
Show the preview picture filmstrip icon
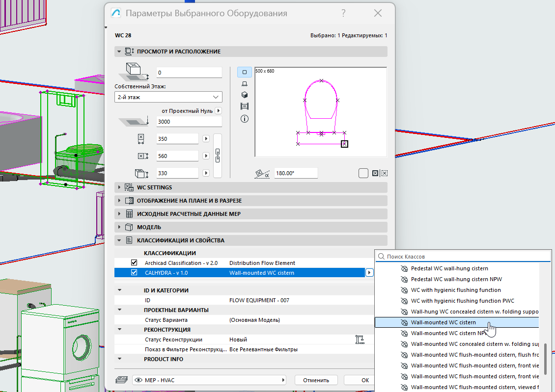point(244,106)
